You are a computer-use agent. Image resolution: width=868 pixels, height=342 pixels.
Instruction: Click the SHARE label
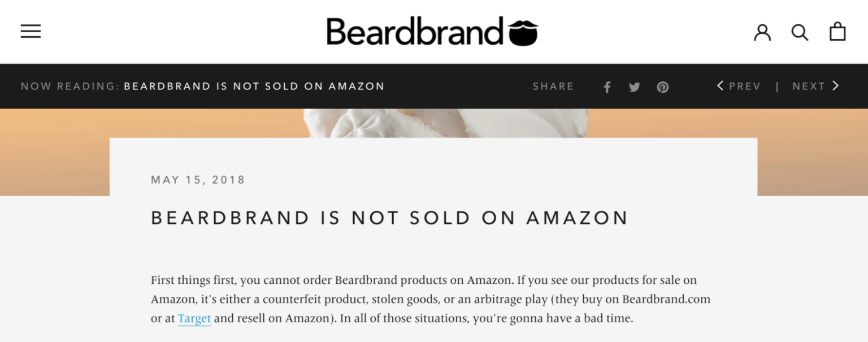pyautogui.click(x=553, y=86)
